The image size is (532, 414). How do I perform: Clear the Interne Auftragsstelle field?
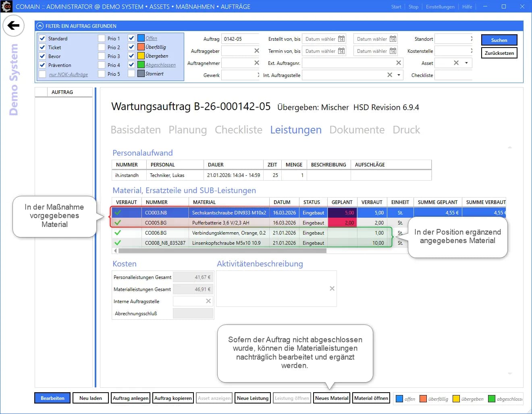[x=208, y=301]
